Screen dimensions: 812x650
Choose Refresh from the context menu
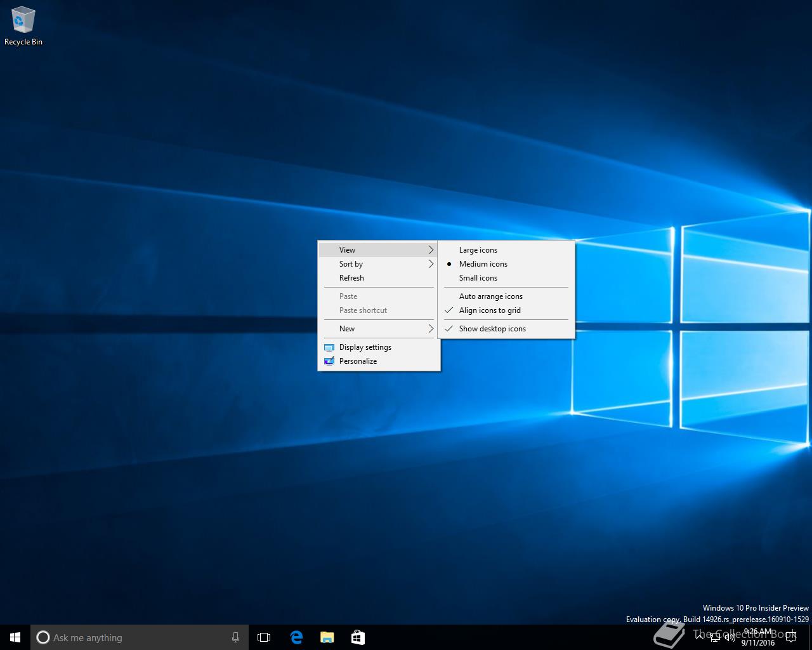[351, 278]
